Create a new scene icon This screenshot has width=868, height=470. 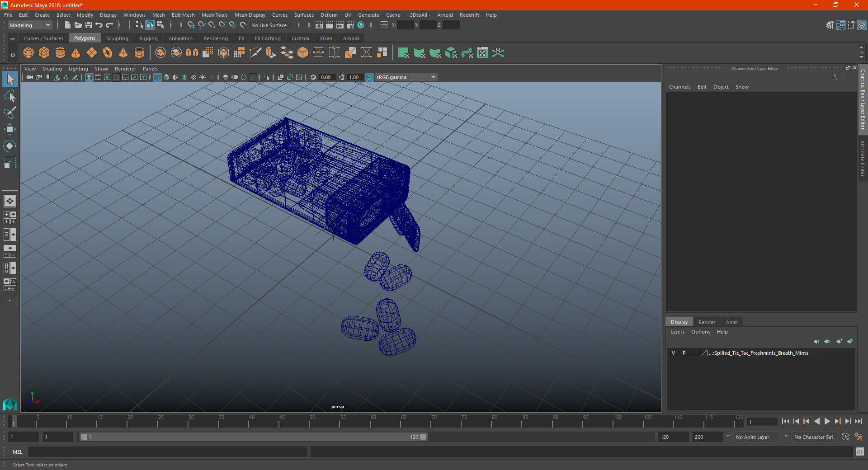[x=67, y=25]
